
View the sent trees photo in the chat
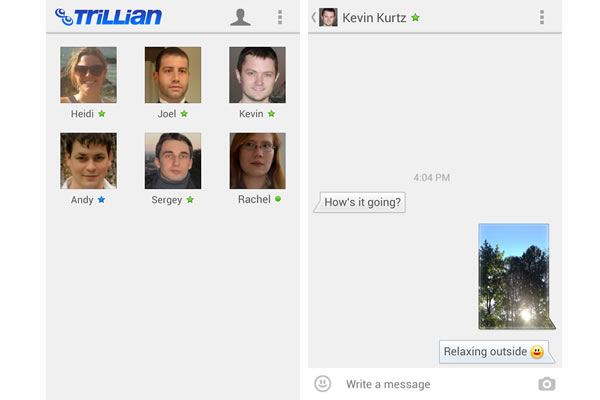(x=514, y=276)
